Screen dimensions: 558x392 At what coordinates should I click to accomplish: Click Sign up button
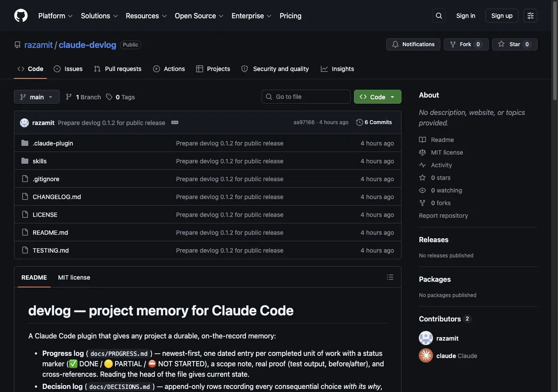pos(502,16)
